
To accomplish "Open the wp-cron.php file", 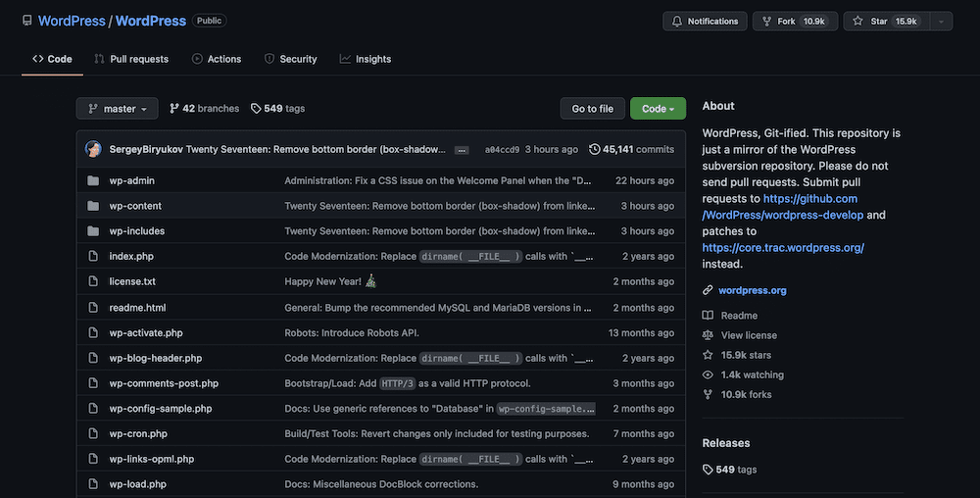I will 138,433.
